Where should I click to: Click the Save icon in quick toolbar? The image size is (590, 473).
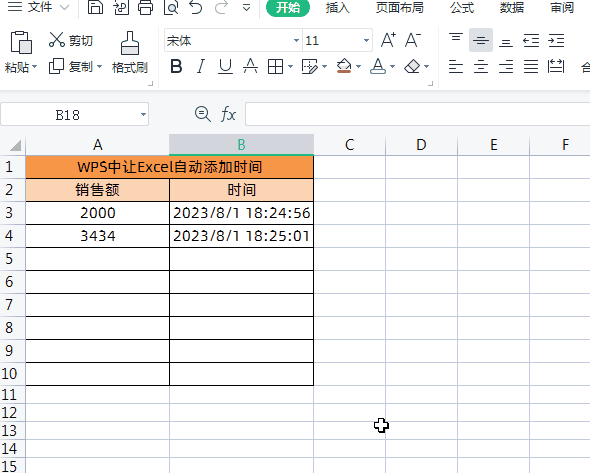[x=95, y=7]
